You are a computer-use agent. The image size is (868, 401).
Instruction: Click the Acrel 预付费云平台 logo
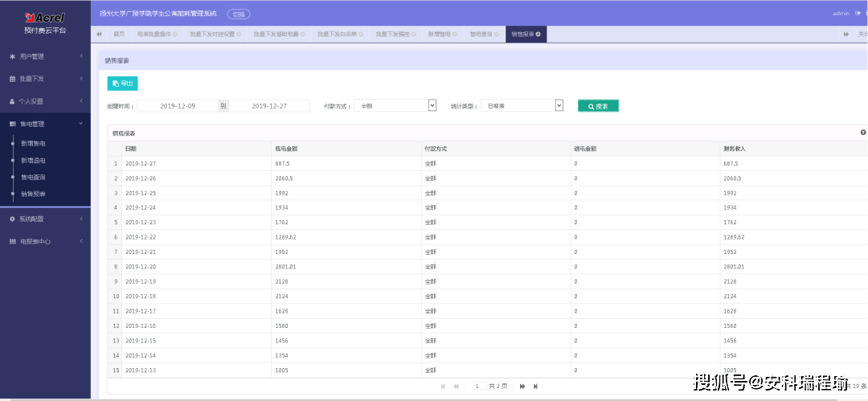45,23
